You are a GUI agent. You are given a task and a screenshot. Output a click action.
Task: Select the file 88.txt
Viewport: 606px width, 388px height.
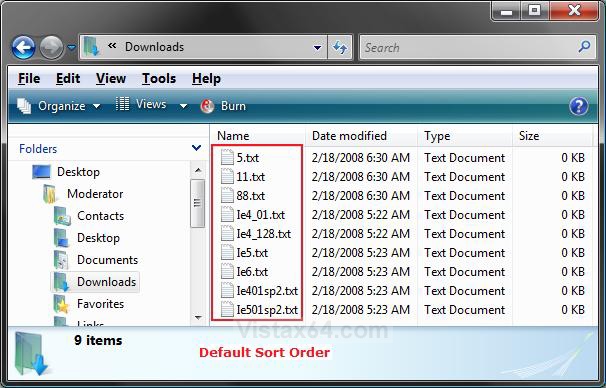pos(250,196)
